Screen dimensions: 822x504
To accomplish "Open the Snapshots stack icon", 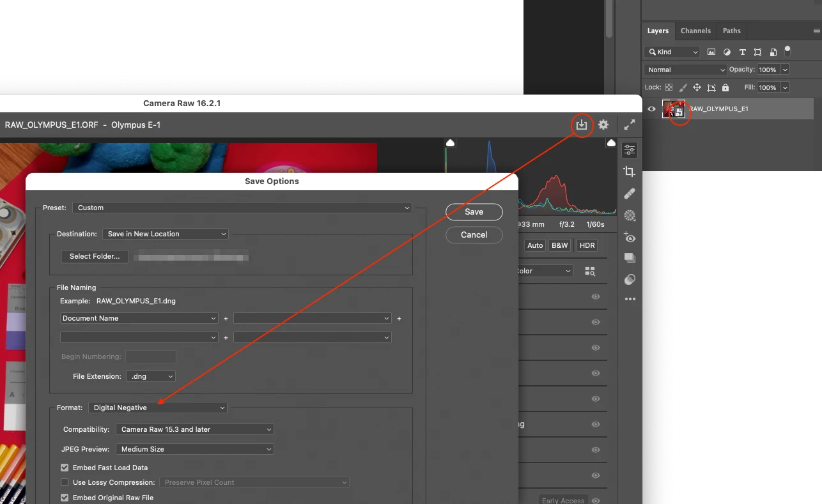I will (x=630, y=258).
